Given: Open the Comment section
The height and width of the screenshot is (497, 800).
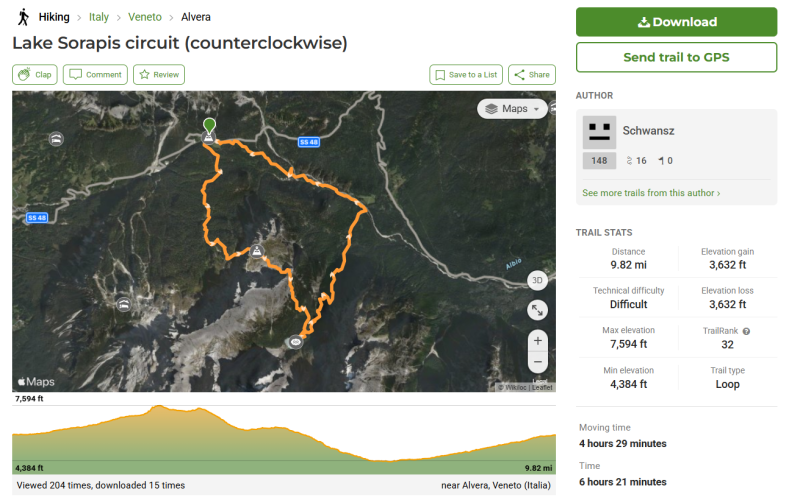Looking at the screenshot, I should tap(95, 75).
